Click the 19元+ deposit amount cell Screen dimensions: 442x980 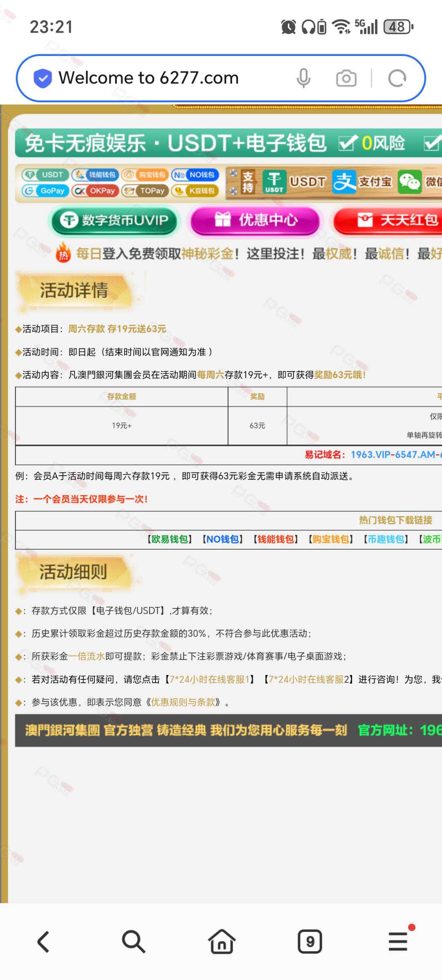(122, 426)
